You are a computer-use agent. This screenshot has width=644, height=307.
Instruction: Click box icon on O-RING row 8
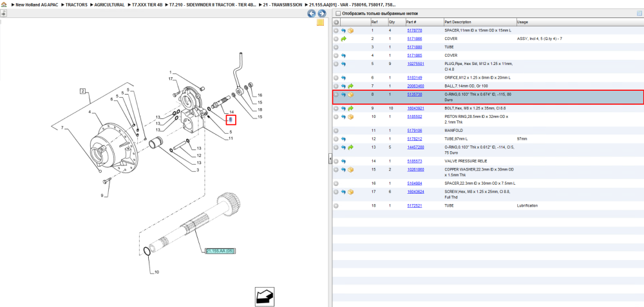click(351, 95)
